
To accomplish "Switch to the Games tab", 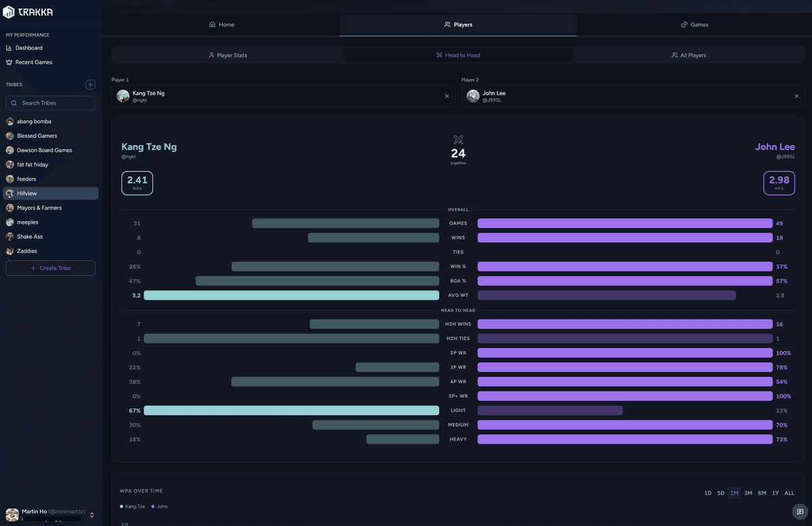I will pyautogui.click(x=694, y=24).
